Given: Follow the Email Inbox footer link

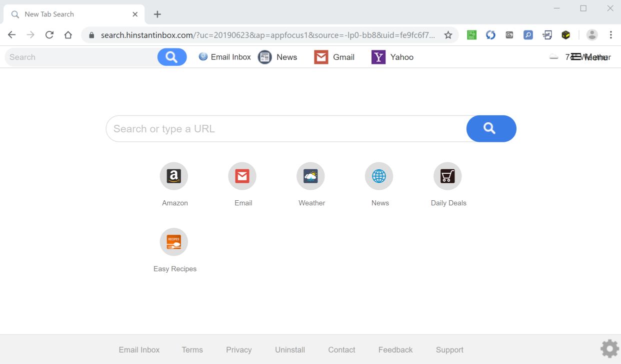Looking at the screenshot, I should (x=139, y=350).
